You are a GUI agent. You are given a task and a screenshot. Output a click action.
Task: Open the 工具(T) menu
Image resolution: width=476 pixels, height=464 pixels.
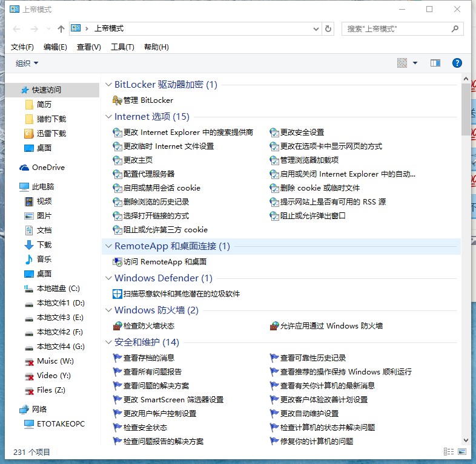pyautogui.click(x=122, y=47)
